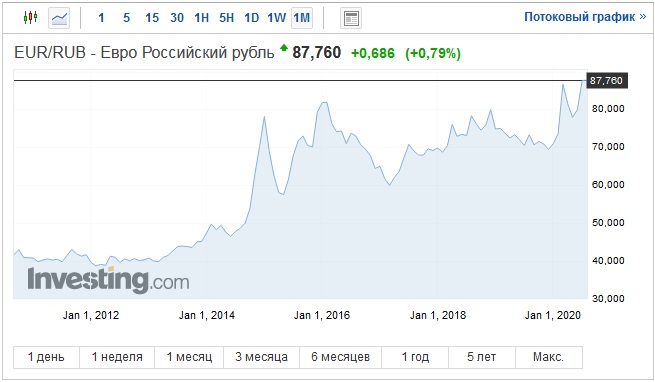This screenshot has height=382, width=655.
Task: Set the 5 minute interval
Action: (x=127, y=18)
